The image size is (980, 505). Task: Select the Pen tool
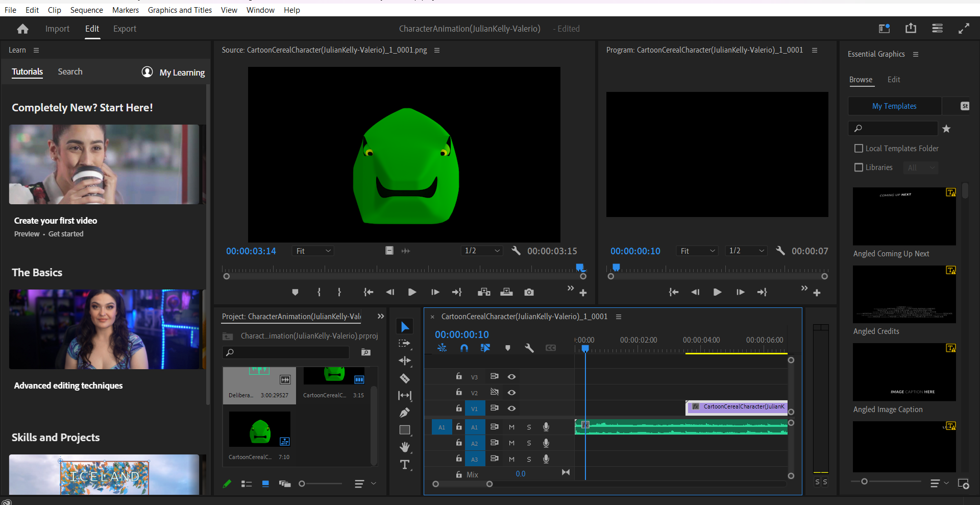[x=405, y=413]
